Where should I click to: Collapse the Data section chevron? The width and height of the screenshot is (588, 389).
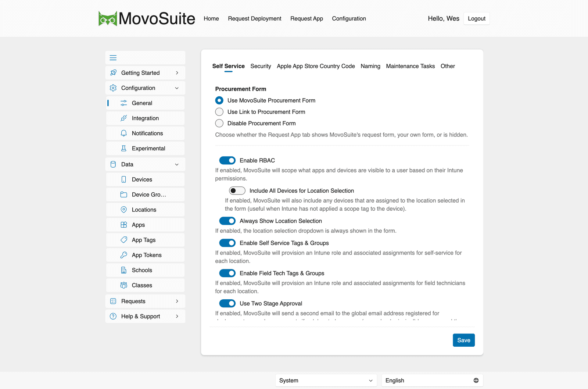177,164
